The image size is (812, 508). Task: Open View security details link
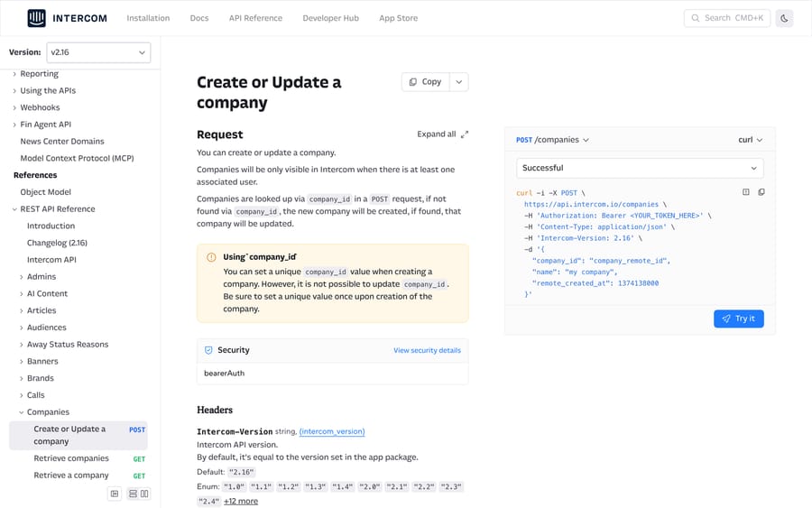tap(428, 351)
